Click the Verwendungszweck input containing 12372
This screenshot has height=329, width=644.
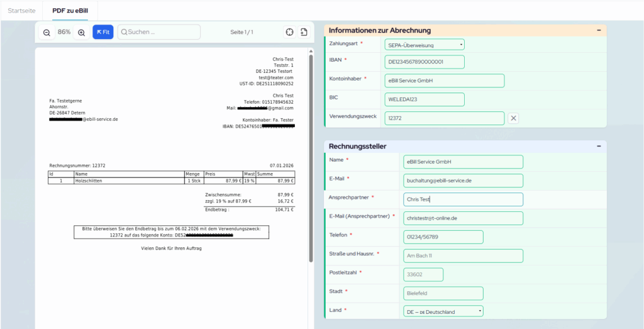click(x=445, y=118)
